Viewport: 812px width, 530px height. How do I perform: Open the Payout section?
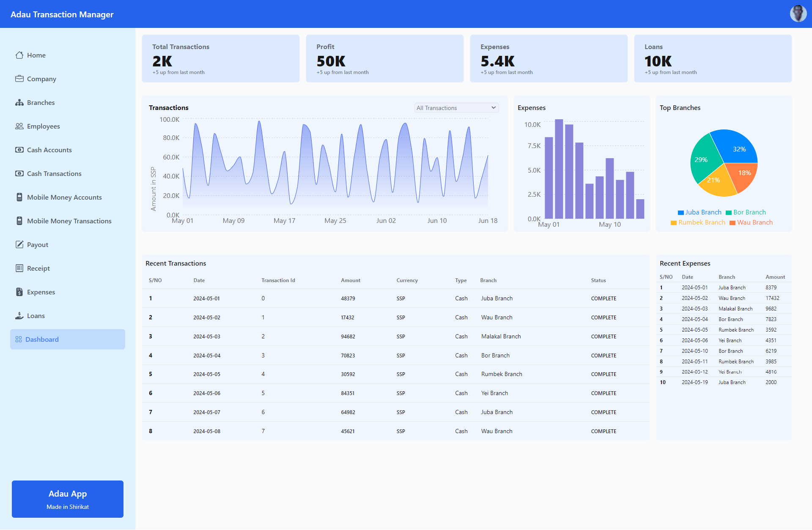37,244
